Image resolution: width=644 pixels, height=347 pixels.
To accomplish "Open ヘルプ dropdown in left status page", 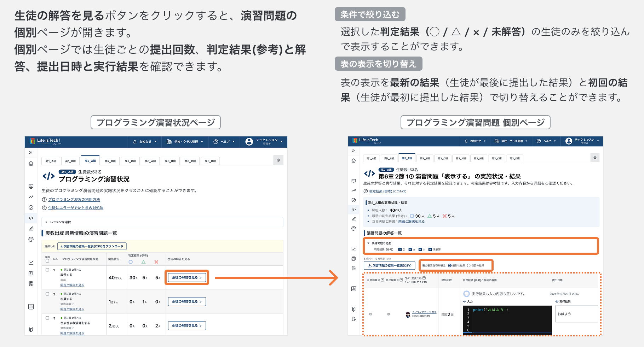I will click(x=224, y=142).
